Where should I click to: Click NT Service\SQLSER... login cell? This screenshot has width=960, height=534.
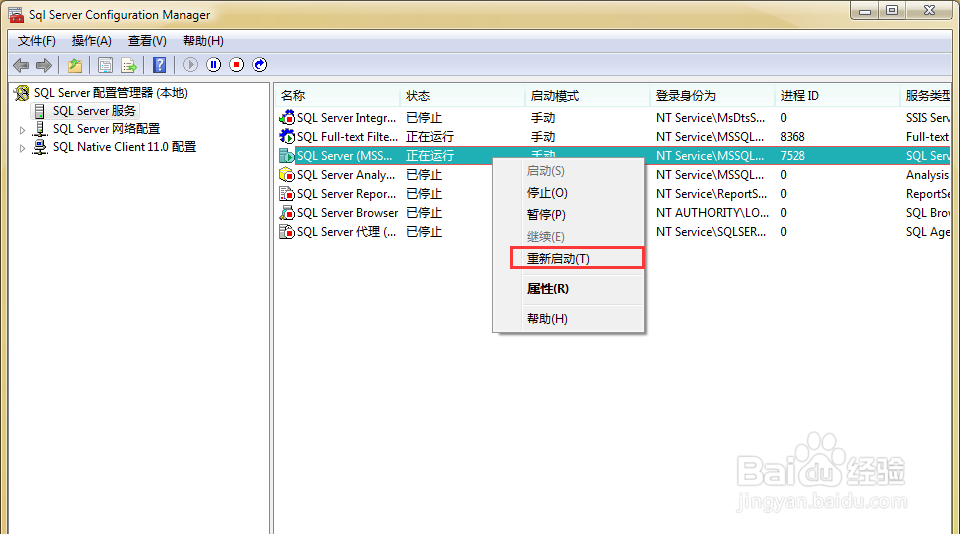coord(711,231)
